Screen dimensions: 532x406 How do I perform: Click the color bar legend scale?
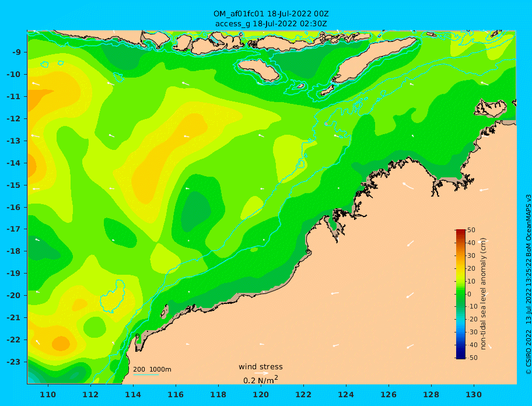tap(460, 294)
